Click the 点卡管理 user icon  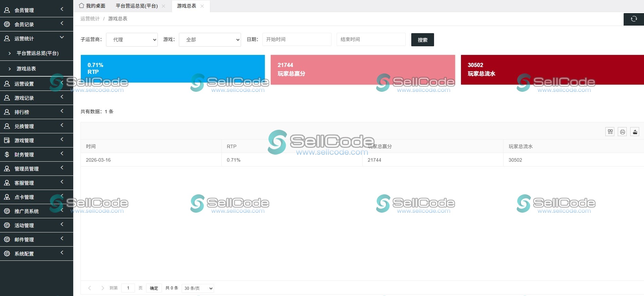7,197
